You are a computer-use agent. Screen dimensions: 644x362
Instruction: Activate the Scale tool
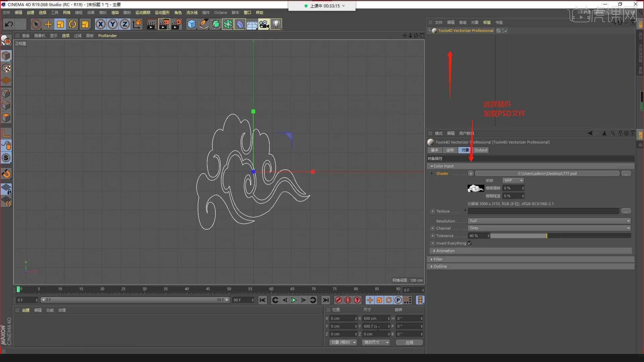[60, 24]
